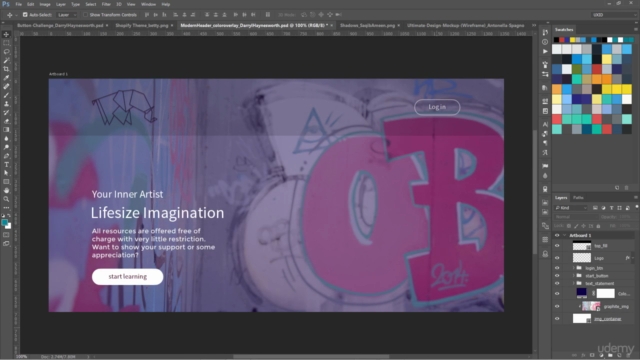Select the Eyedropper tool
The height and width of the screenshot is (360, 640).
(x=6, y=78)
